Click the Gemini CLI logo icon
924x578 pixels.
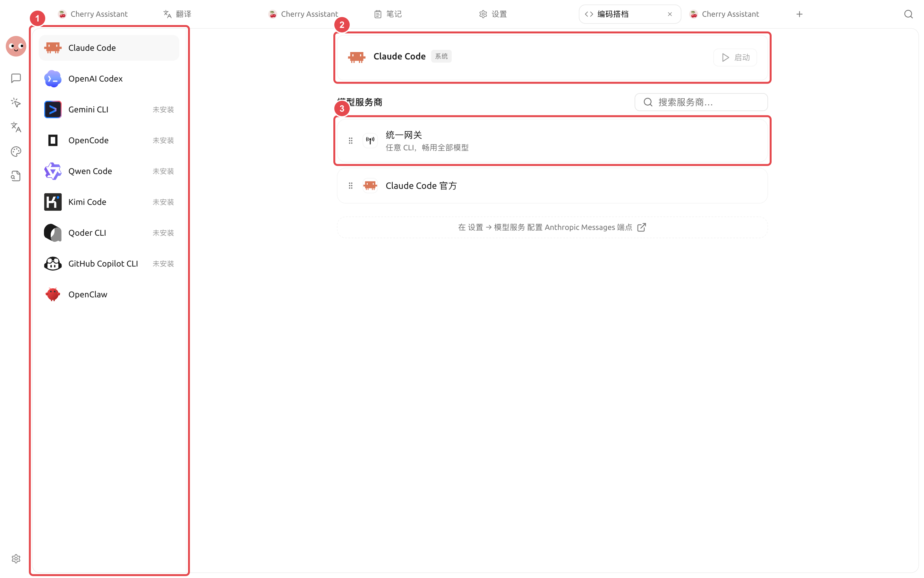tap(53, 109)
